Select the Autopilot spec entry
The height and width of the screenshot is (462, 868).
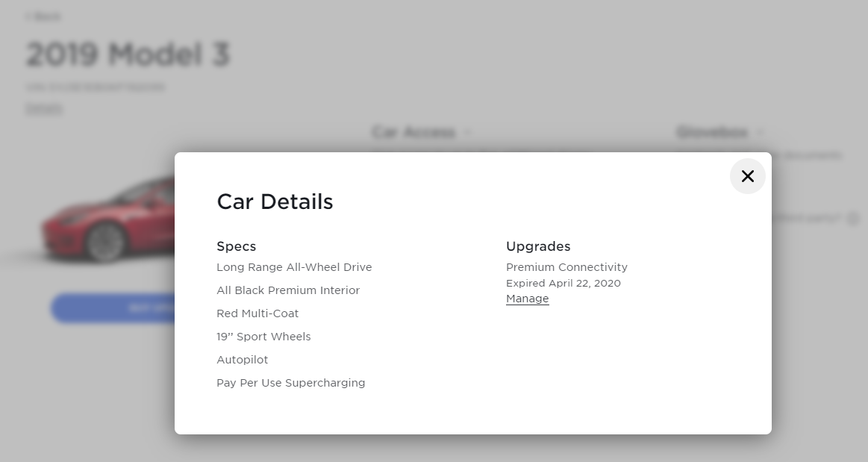tap(242, 360)
